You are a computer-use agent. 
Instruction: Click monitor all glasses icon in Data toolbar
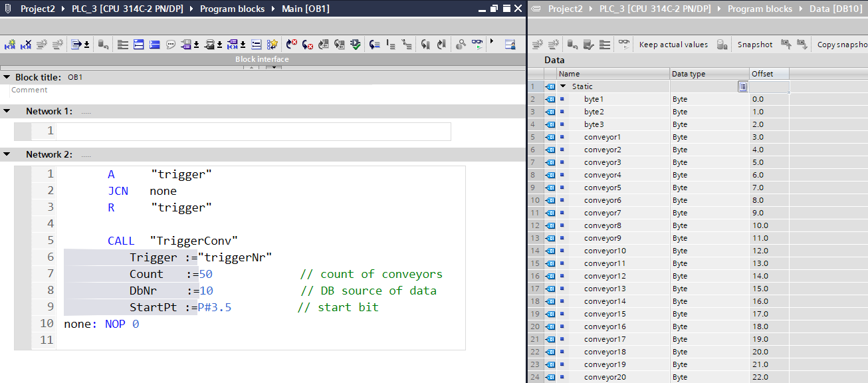pos(623,45)
